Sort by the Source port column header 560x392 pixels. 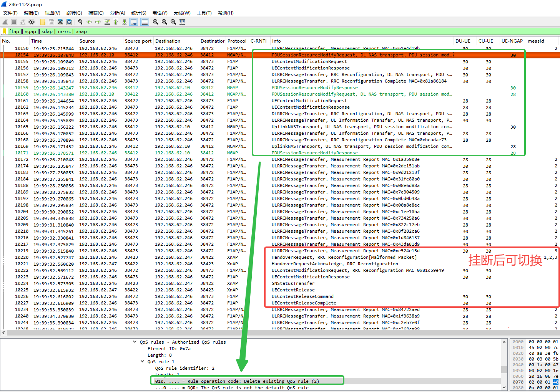(x=138, y=41)
